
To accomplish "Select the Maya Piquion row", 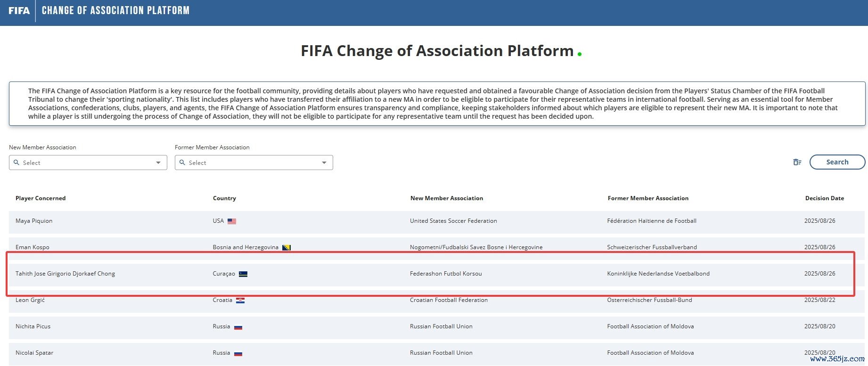I will tap(34, 221).
